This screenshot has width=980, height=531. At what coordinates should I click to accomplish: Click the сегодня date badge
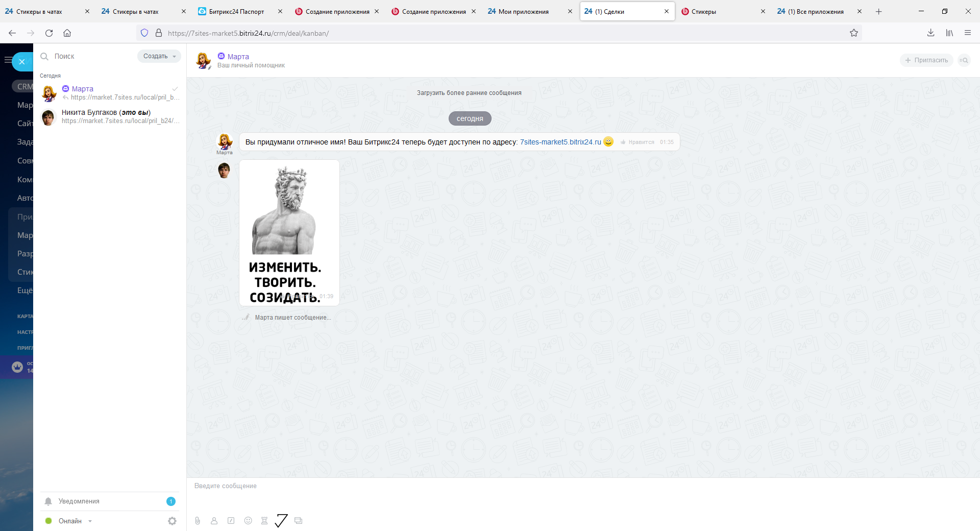point(470,118)
